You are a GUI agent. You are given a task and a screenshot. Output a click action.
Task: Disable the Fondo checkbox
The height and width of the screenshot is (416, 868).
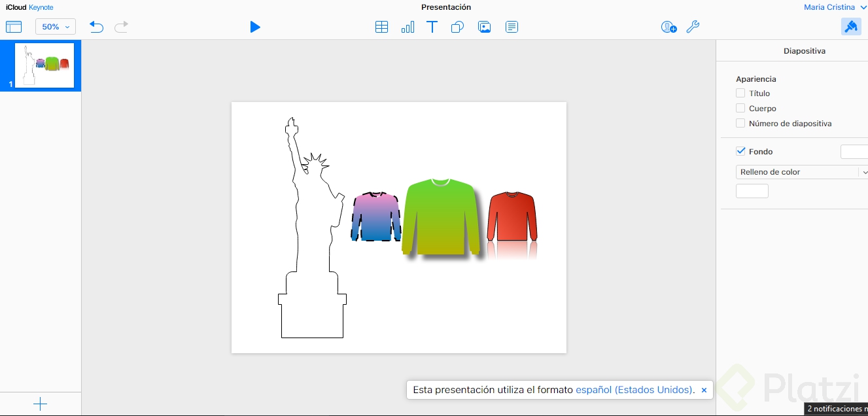(740, 151)
